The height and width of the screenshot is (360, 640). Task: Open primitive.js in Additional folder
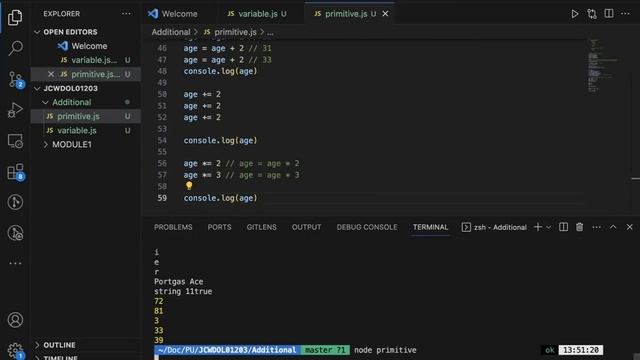pos(86,116)
